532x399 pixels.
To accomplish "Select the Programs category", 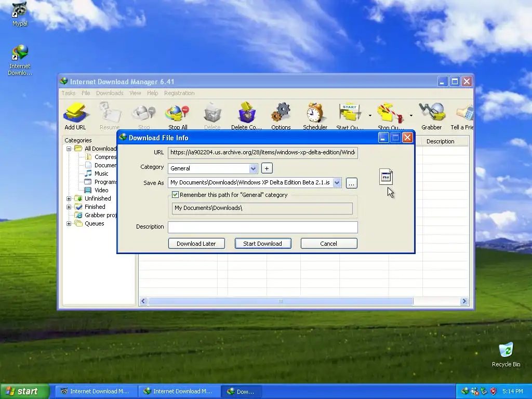I will (x=100, y=182).
